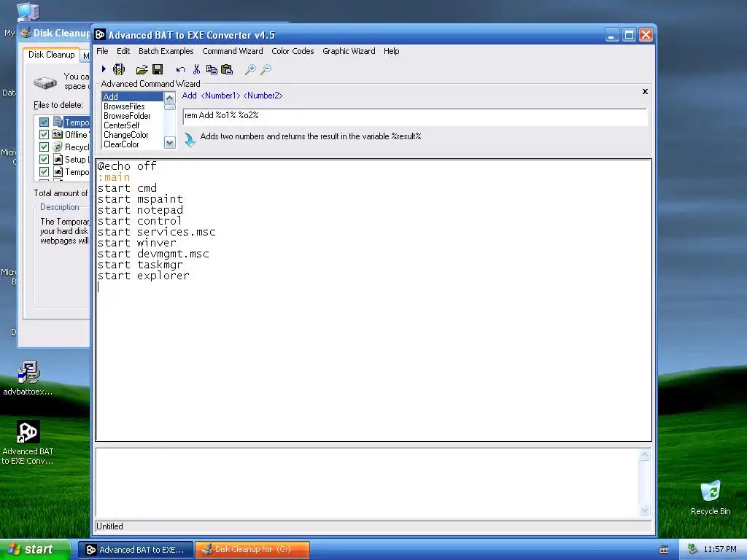Click the command list scrollbar thumb

coord(169,106)
